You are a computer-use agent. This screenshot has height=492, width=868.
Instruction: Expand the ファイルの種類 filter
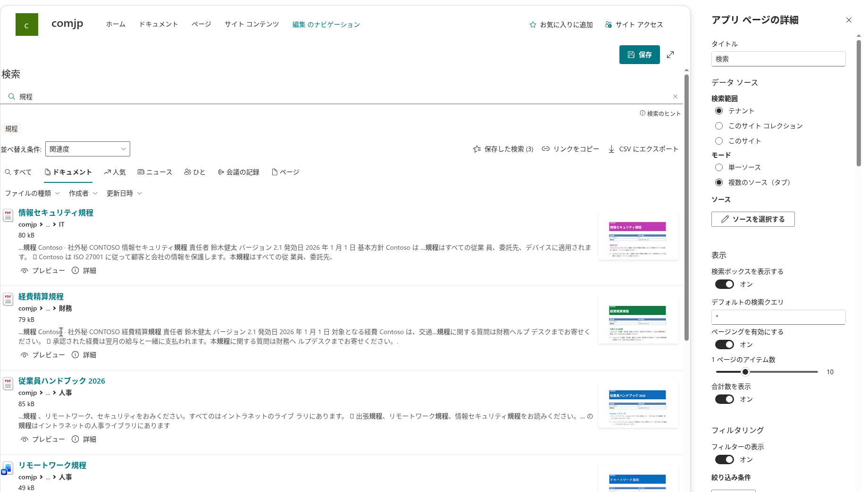point(33,193)
